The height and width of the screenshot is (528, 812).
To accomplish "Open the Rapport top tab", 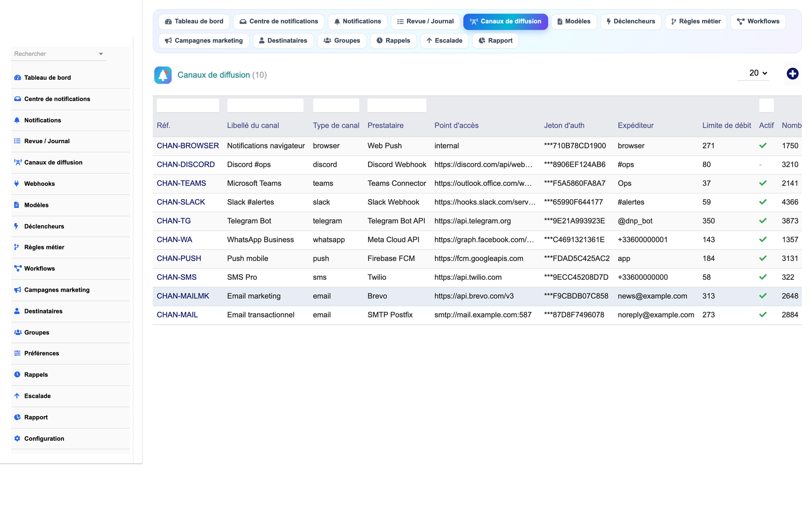I will [x=495, y=40].
